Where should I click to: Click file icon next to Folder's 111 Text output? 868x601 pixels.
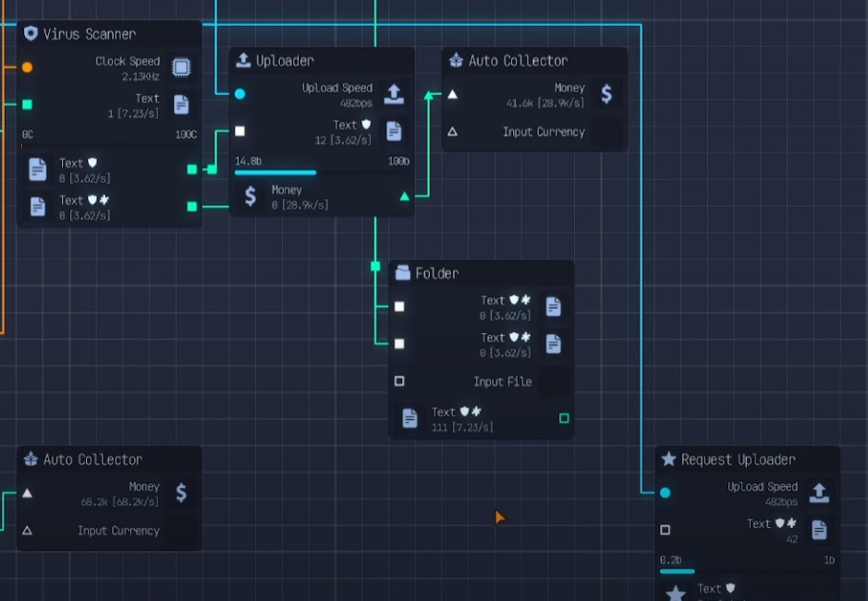tap(410, 419)
